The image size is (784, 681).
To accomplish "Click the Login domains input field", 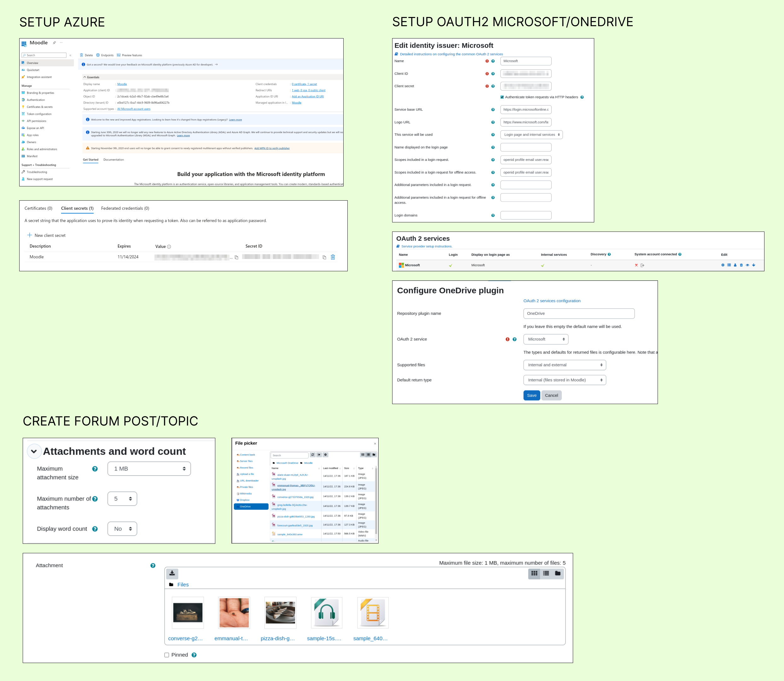I will pos(526,215).
